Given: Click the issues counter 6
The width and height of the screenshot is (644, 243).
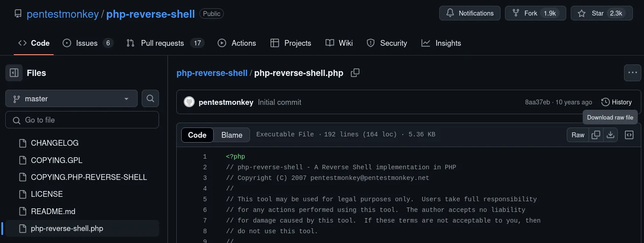Looking at the screenshot, I should [108, 43].
